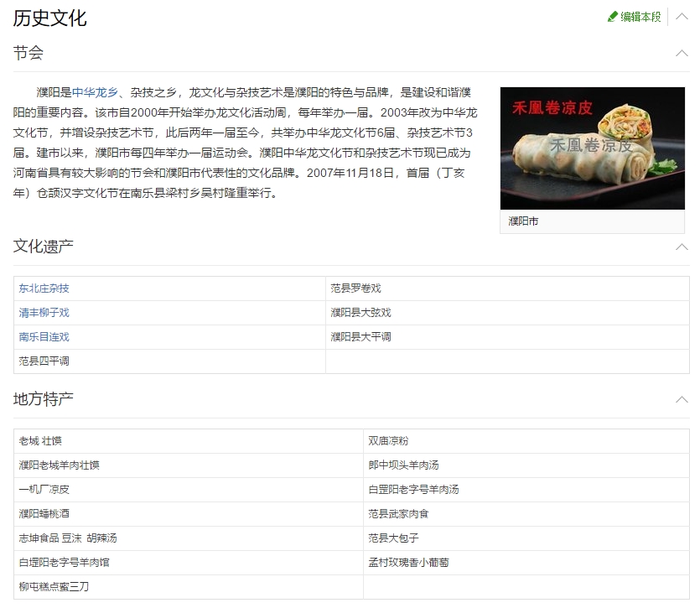The image size is (700, 608).
Task: Select the 濮阳县大平调 table cell
Action: [507, 337]
